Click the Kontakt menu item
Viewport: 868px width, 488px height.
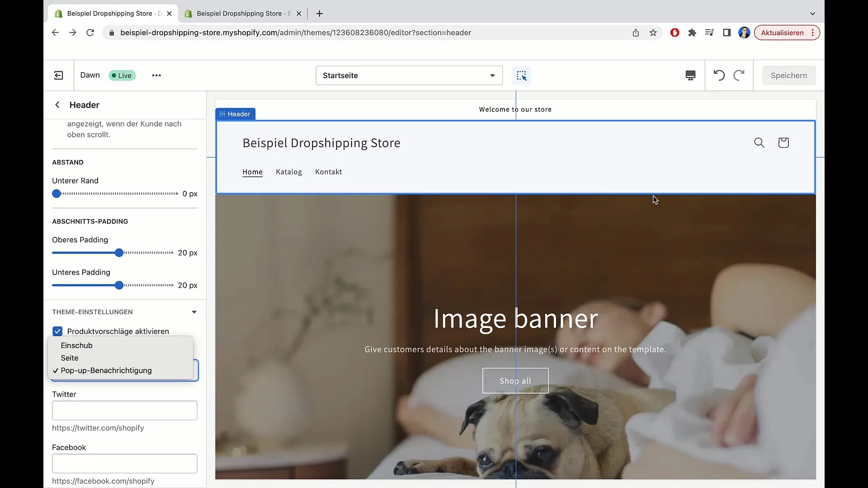pyautogui.click(x=329, y=171)
